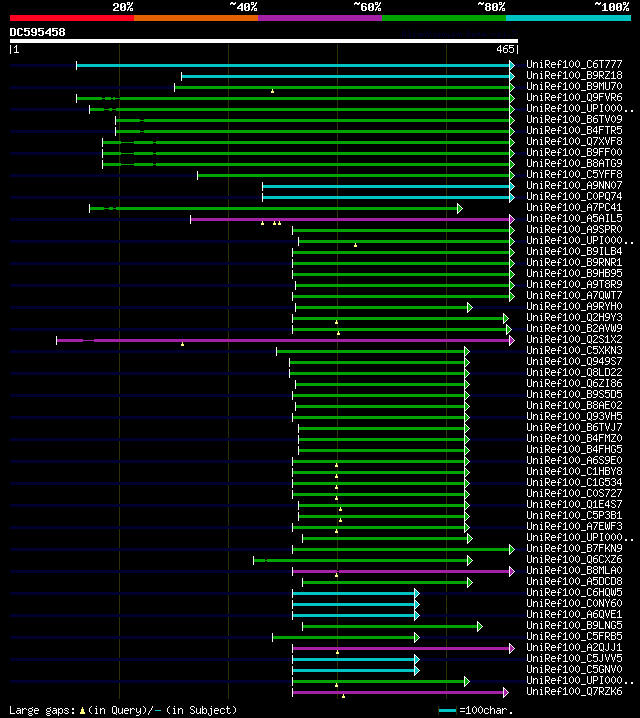
Task: Click the UniRef100_Q7XVF8 entry name
Action: coord(574,141)
